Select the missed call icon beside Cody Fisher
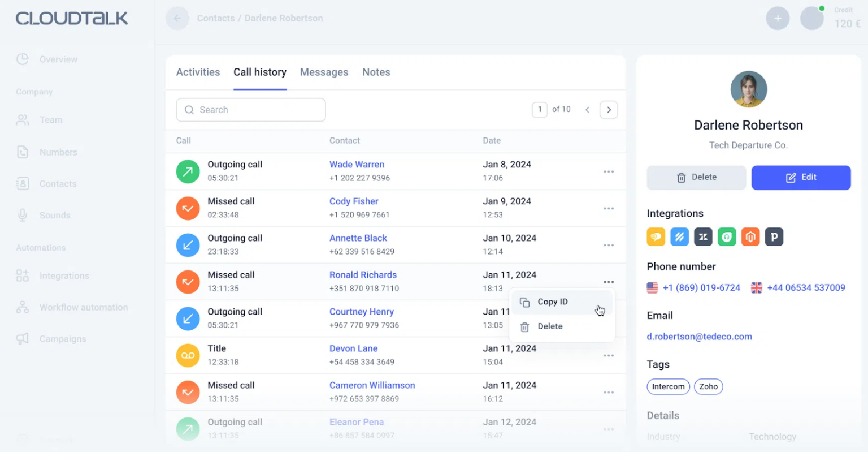 pyautogui.click(x=188, y=208)
